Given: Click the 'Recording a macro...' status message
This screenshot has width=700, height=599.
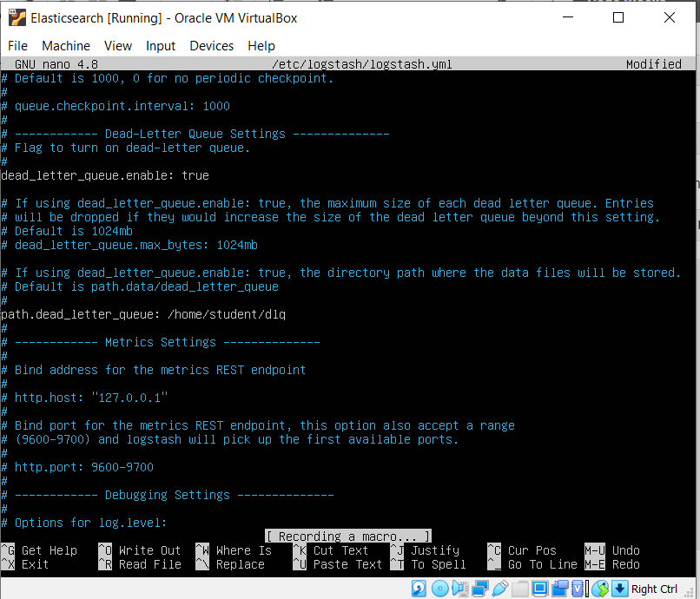Looking at the screenshot, I should (x=348, y=536).
